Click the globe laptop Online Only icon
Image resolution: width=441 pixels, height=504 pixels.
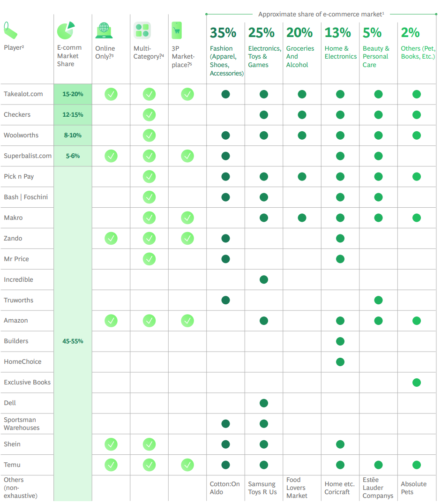tap(104, 30)
